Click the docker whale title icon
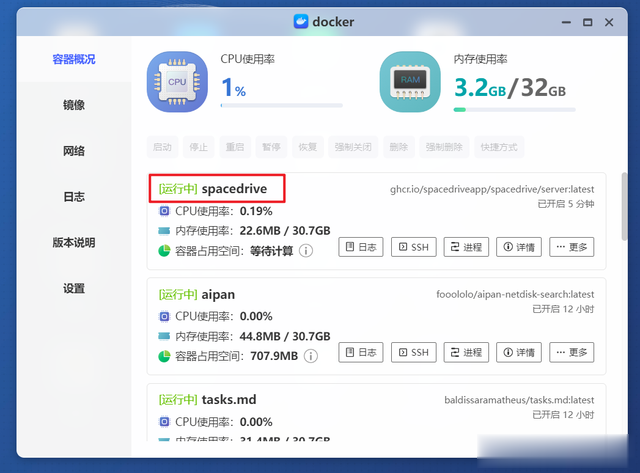640x473 pixels. click(x=301, y=21)
